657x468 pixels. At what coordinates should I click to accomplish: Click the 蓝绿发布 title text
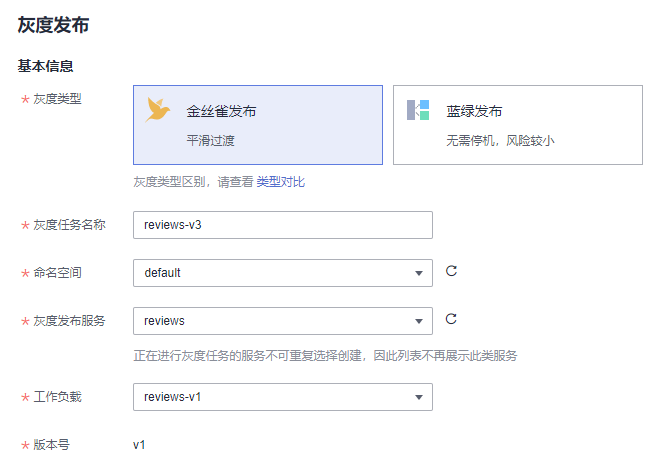474,111
